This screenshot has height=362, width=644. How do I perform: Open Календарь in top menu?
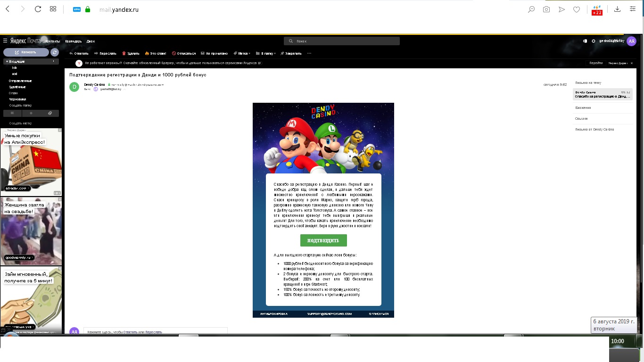74,41
